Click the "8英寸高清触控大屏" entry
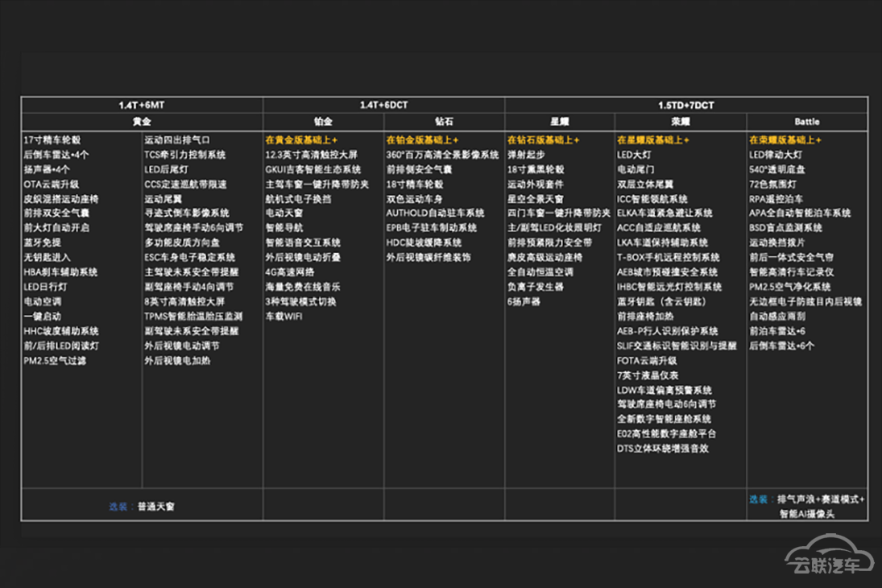Screen dimensions: 882x588 (x=184, y=301)
